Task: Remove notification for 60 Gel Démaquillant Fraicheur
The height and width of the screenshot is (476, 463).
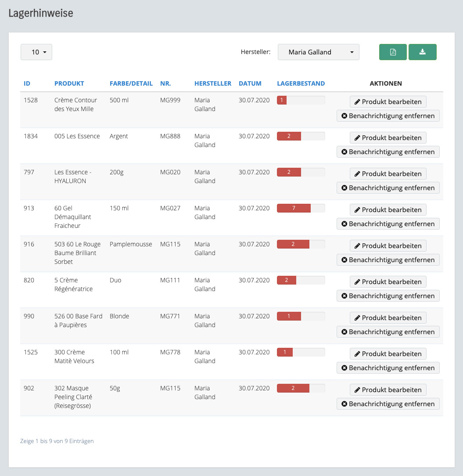Action: tap(388, 224)
